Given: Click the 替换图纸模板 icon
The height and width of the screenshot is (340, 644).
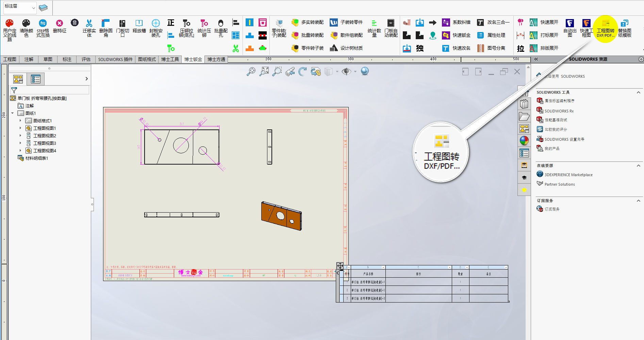Looking at the screenshot, I should click(x=625, y=24).
